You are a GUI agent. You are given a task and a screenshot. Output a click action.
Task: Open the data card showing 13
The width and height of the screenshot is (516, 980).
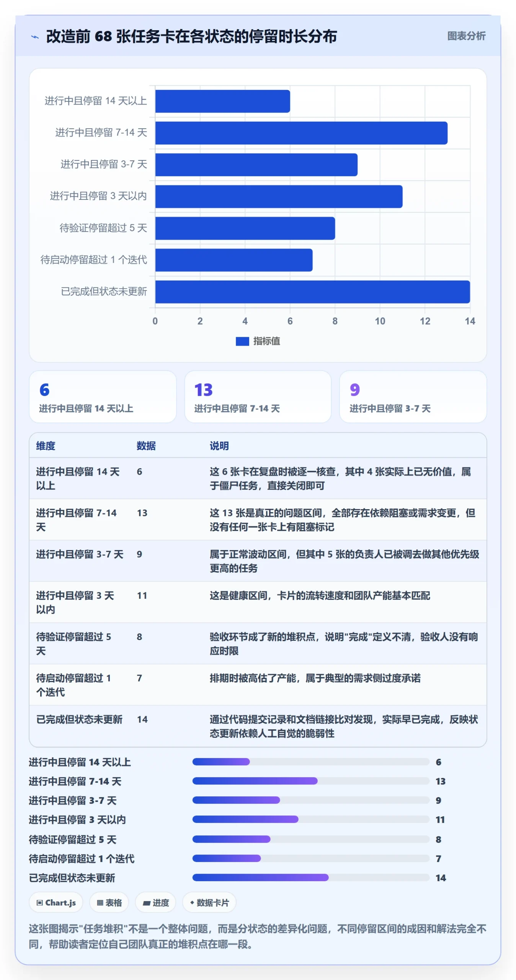258,397
